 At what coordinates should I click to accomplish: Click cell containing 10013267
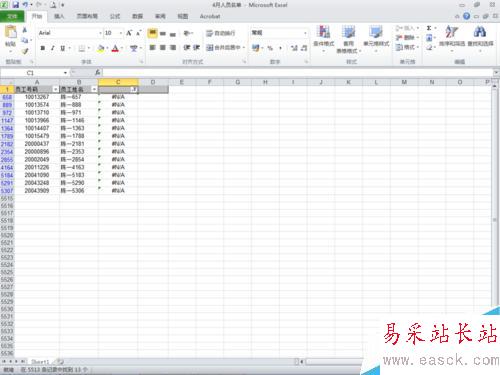37,97
